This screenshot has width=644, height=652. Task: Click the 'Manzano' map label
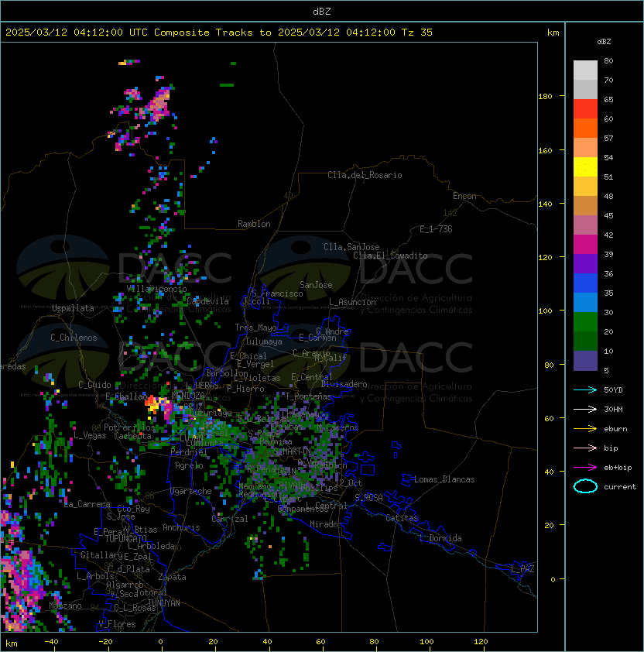(x=65, y=606)
